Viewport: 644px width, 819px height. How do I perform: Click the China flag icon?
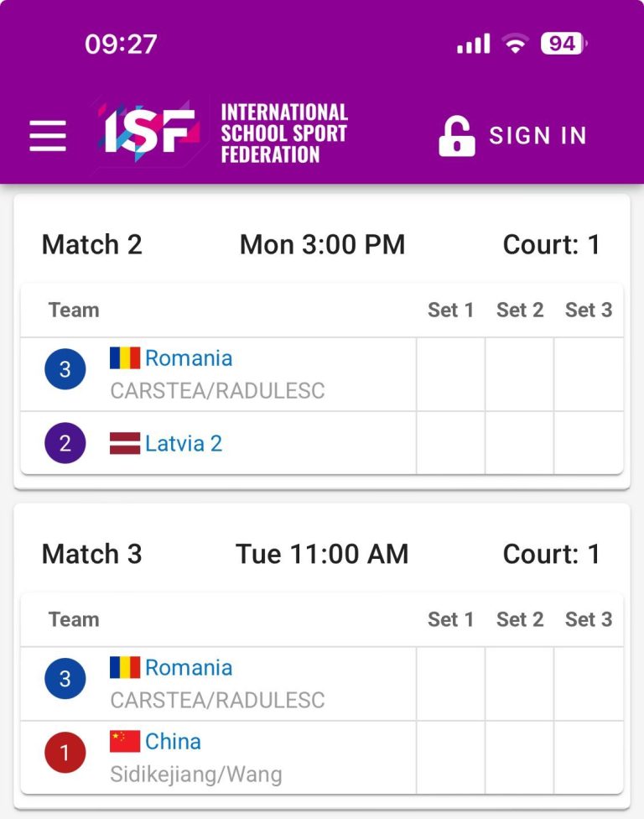pyautogui.click(x=125, y=741)
